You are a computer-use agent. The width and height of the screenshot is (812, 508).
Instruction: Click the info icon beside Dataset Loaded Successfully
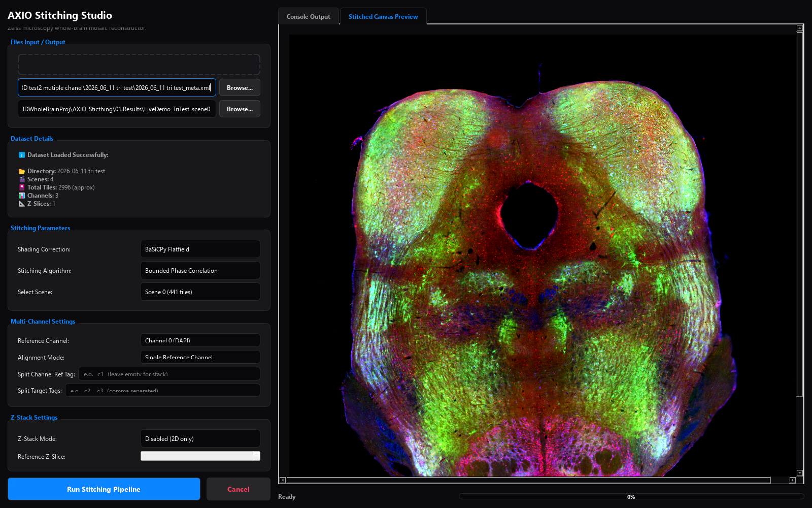(22, 155)
